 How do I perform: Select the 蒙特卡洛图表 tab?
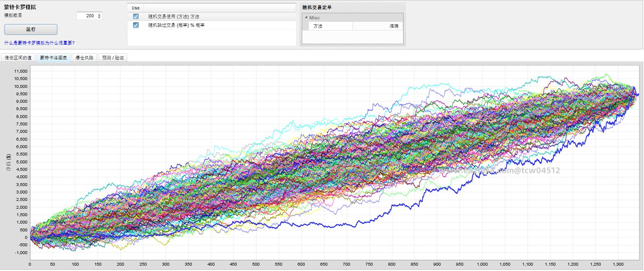[54, 58]
